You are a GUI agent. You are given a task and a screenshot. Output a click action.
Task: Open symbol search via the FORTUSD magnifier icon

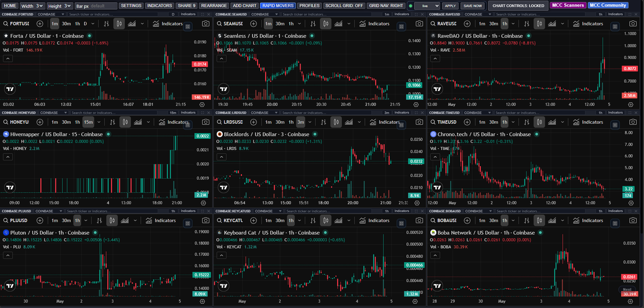5,24
